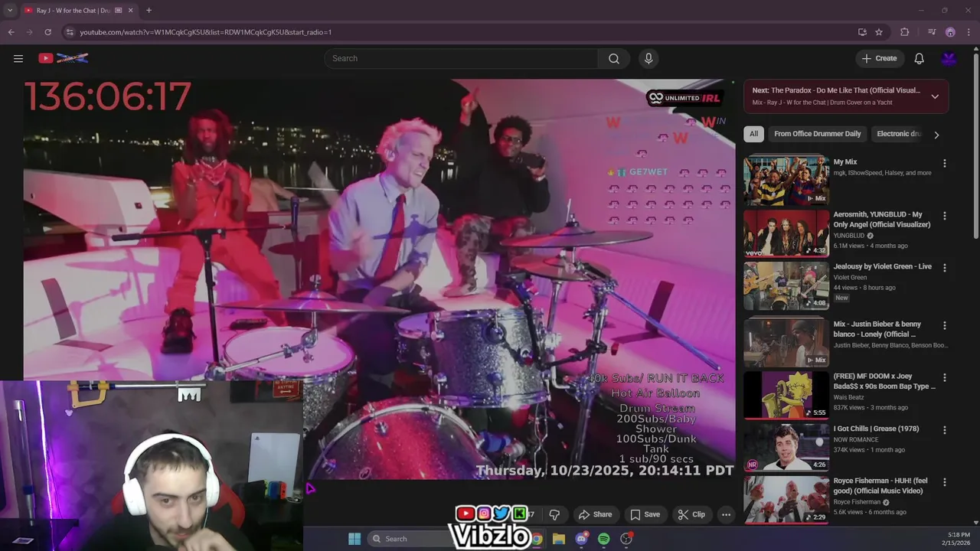The height and width of the screenshot is (551, 980).
Task: Click 'Violet Green' channel name
Action: [x=850, y=277]
